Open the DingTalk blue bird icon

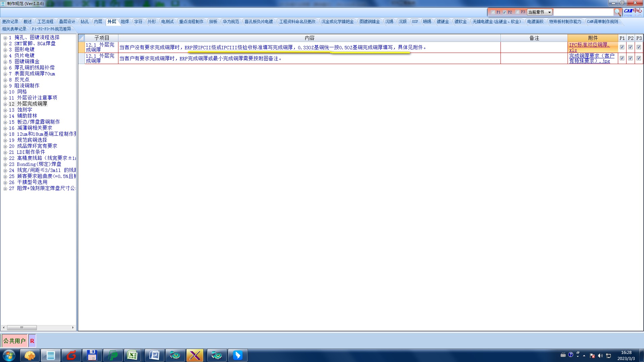click(237, 355)
